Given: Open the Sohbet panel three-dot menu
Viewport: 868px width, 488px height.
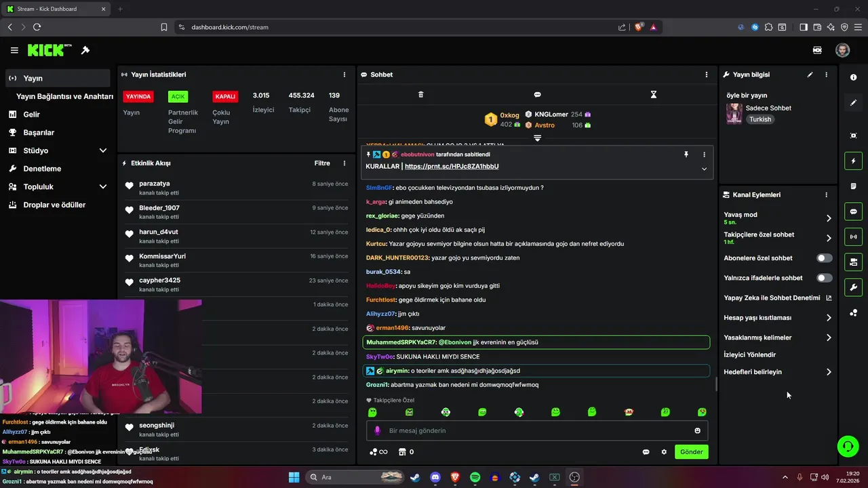Looking at the screenshot, I should (x=707, y=75).
